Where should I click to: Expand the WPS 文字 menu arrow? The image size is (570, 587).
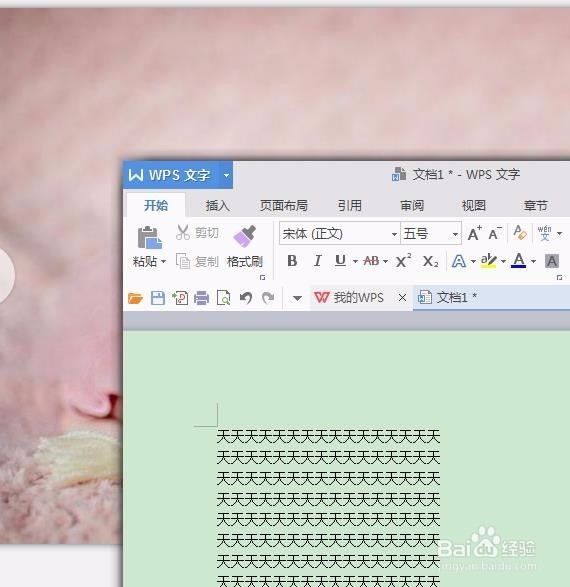226,175
